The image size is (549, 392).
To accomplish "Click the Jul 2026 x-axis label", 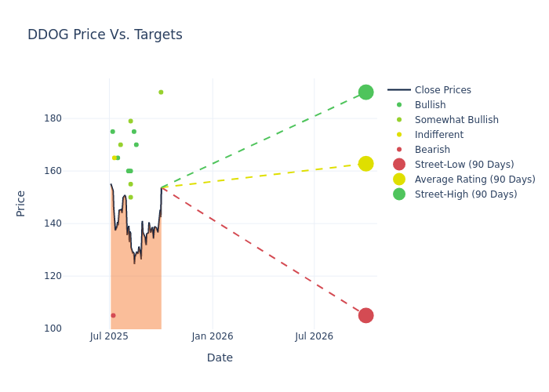I will pyautogui.click(x=314, y=336).
